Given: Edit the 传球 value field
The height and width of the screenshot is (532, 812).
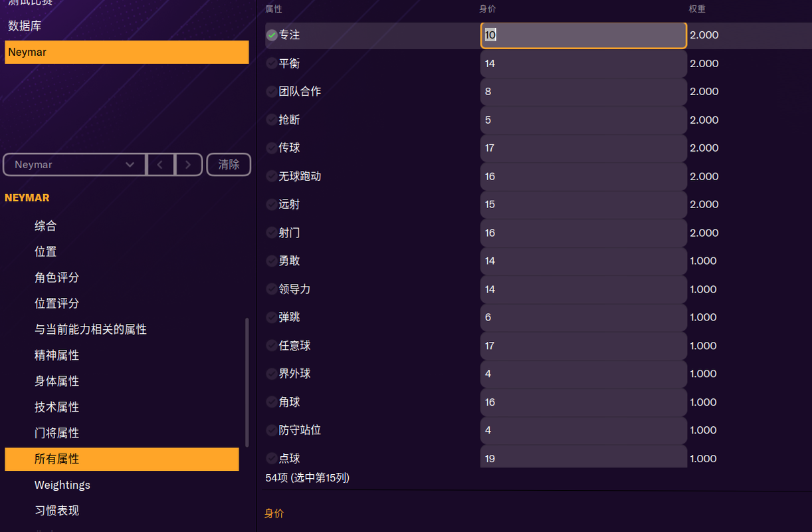Looking at the screenshot, I should 583,148.
